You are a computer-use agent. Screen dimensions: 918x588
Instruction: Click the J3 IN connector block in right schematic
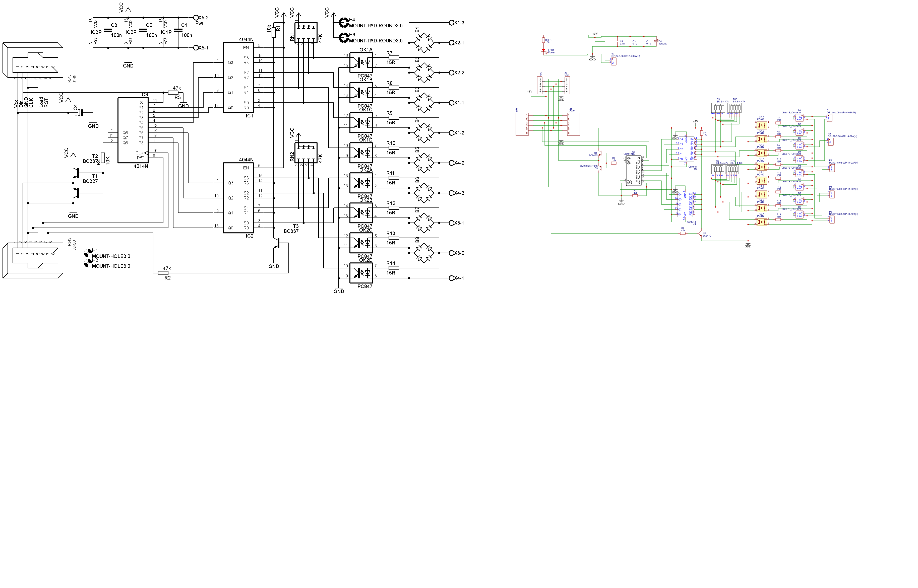522,124
